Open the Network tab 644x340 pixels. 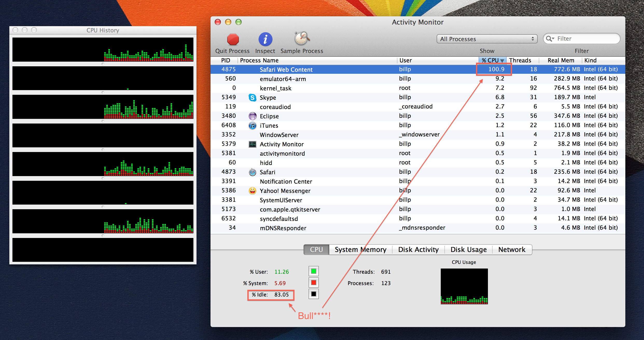[x=512, y=250]
